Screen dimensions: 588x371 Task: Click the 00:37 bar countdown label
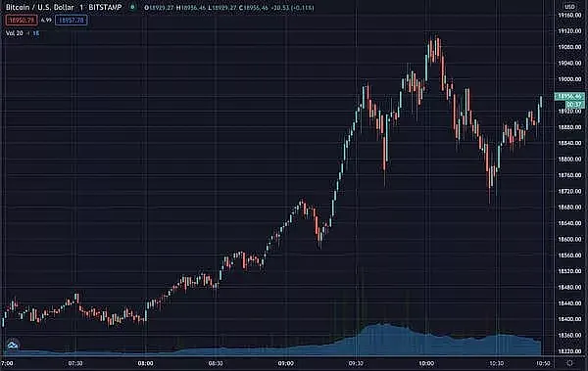click(x=574, y=104)
